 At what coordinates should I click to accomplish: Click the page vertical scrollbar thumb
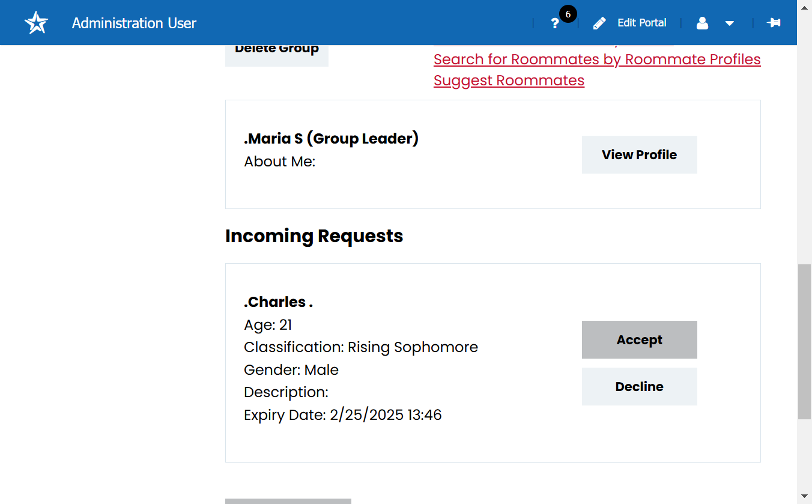[804, 341]
